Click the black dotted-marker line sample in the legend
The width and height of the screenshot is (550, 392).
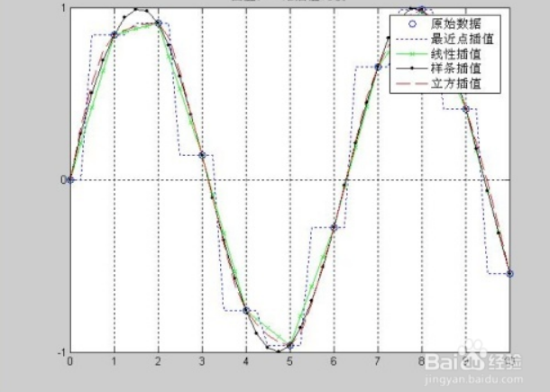412,68
